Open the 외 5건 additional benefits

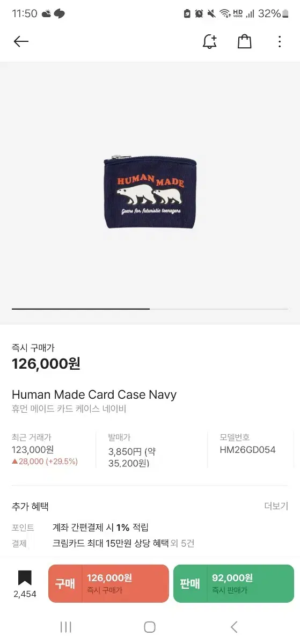182,543
